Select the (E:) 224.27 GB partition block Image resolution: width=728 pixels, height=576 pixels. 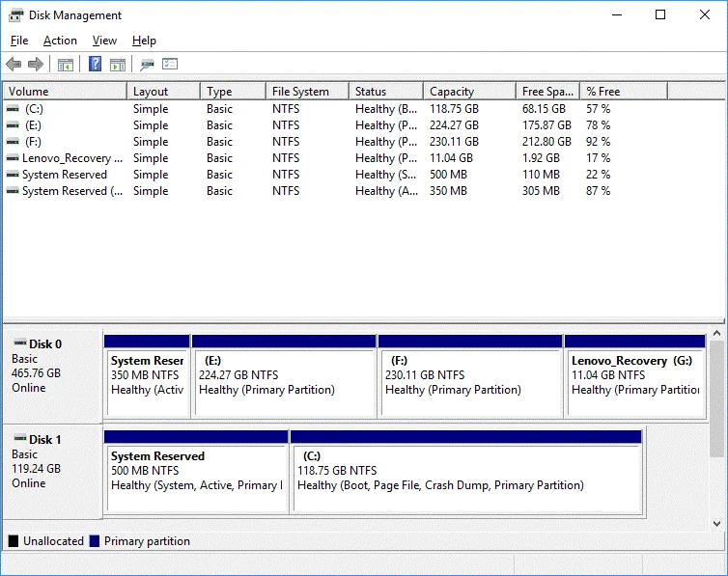[284, 376]
